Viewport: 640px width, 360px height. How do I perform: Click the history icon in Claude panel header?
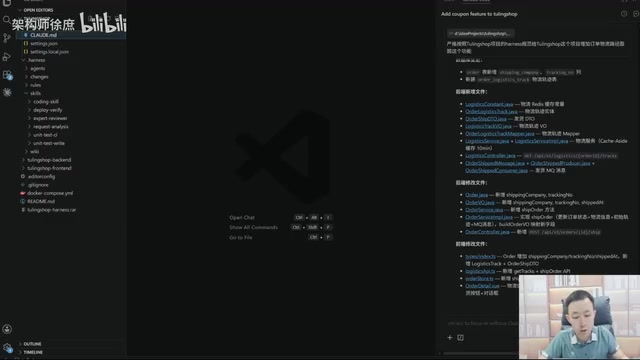pyautogui.click(x=624, y=14)
